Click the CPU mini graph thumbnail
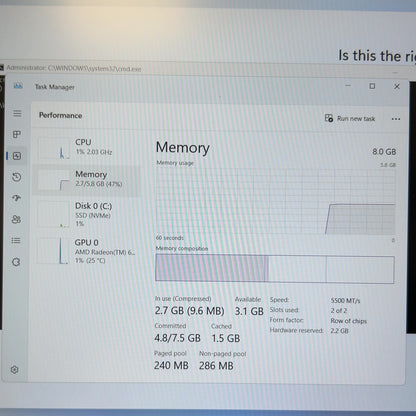The width and height of the screenshot is (416, 416). coord(54,148)
